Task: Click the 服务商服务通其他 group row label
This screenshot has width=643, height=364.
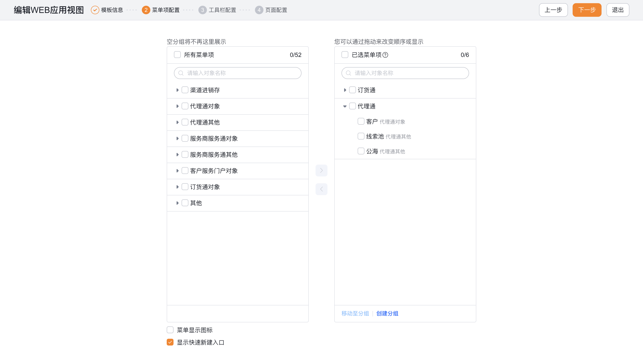Action: point(214,155)
